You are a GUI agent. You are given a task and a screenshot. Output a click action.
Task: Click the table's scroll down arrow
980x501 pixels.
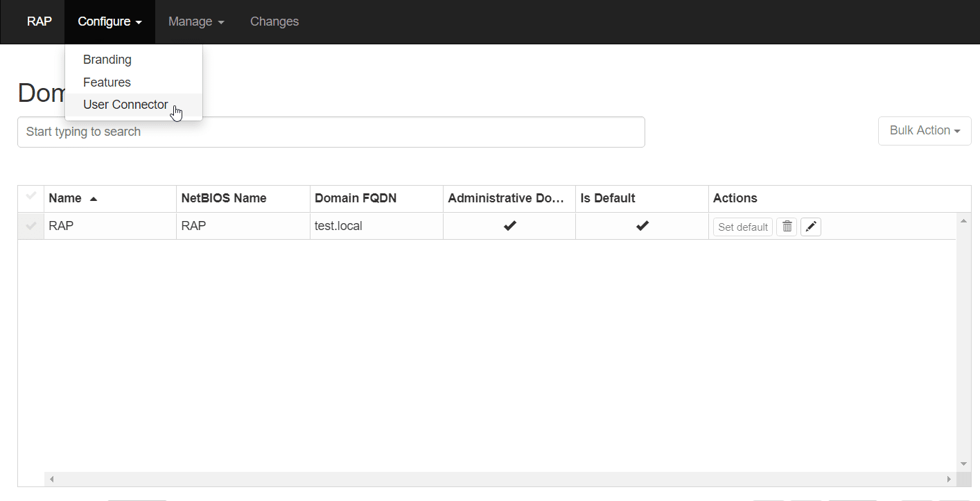(963, 464)
